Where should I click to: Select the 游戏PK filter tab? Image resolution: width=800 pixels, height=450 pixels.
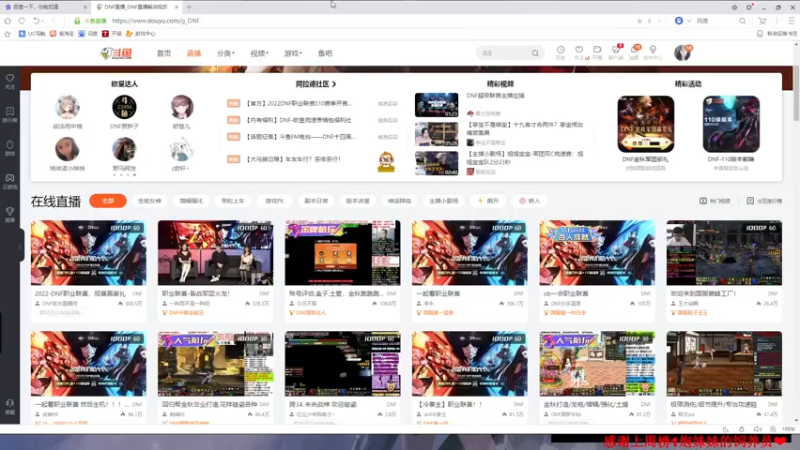[274, 201]
